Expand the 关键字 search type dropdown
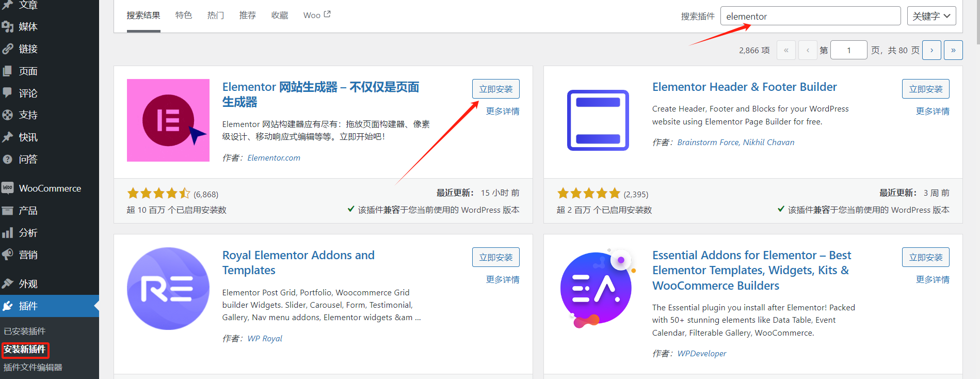Viewport: 980px width, 379px height. [931, 16]
